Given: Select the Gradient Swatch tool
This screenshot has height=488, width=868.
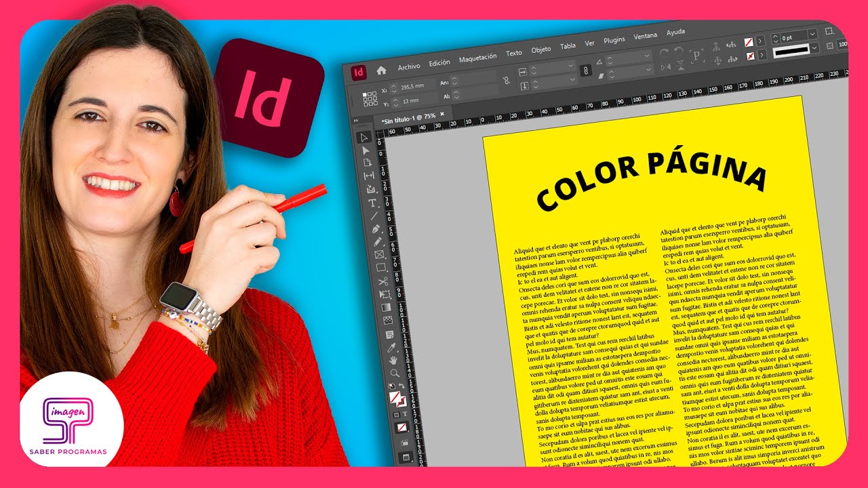Looking at the screenshot, I should (385, 308).
